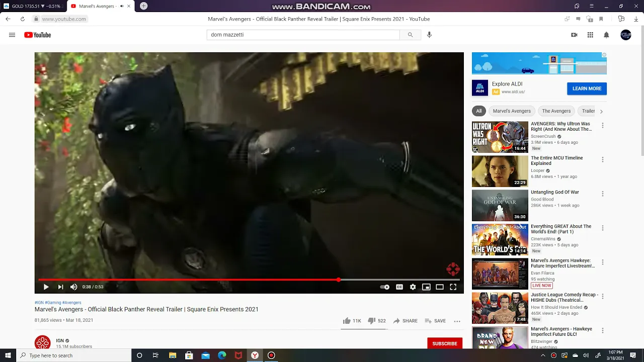644x362 pixels.
Task: Open options for Hawkeye Imperfect Future DLC
Action: [x=602, y=330]
